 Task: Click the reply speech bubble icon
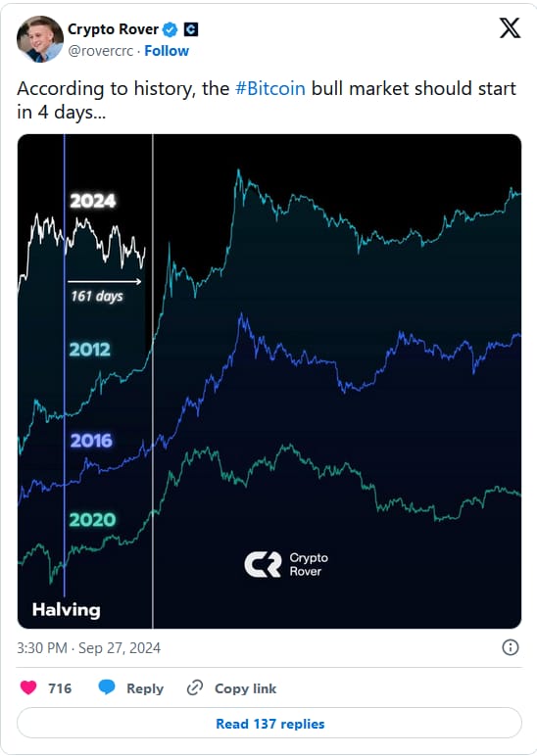pyautogui.click(x=107, y=687)
